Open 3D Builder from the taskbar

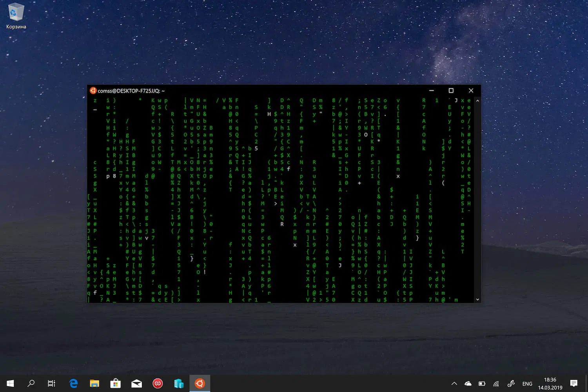[179, 383]
